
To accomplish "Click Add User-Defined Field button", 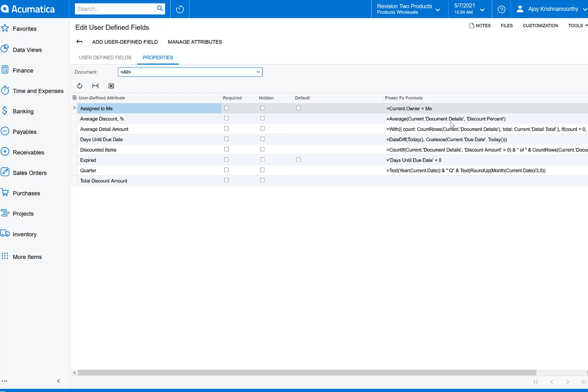I will (125, 42).
